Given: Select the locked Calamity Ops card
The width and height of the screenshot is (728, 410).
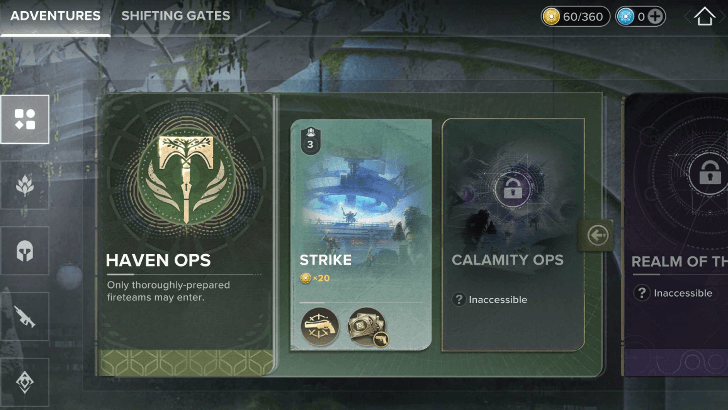Looking at the screenshot, I should 513,234.
